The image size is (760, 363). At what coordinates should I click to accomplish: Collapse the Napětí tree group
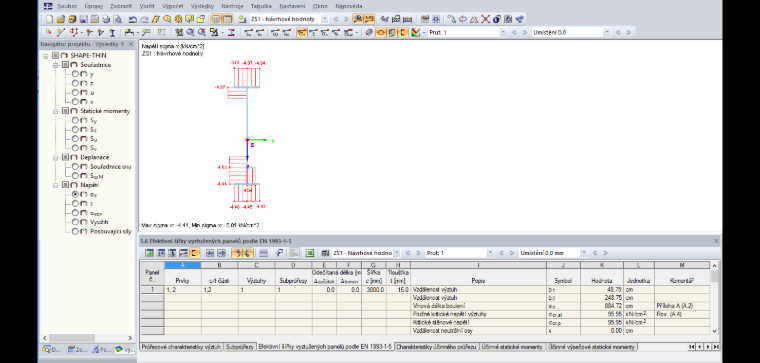point(56,185)
